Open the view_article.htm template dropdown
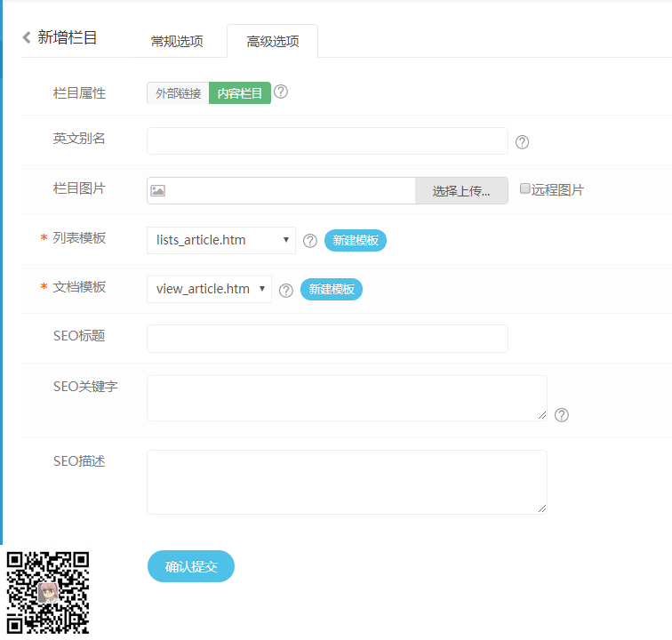This screenshot has width=672, height=640. point(209,289)
